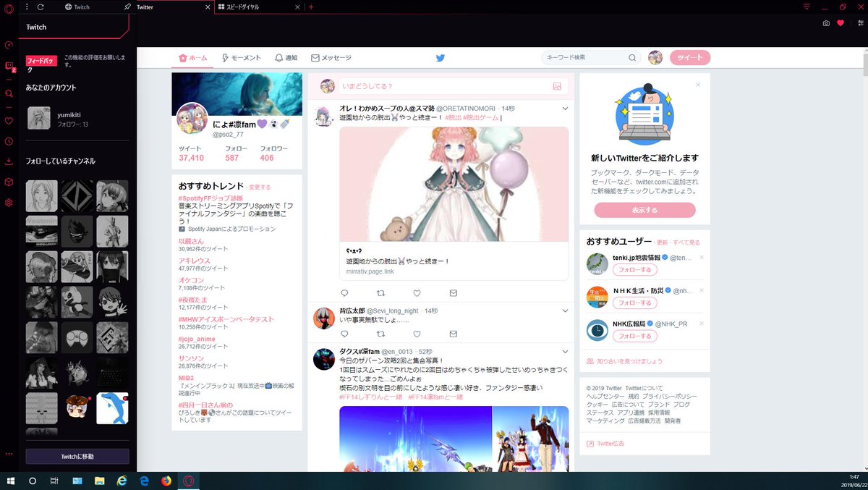The width and height of the screenshot is (868, 490).
Task: Open a new tab with plus button
Action: 311,7
